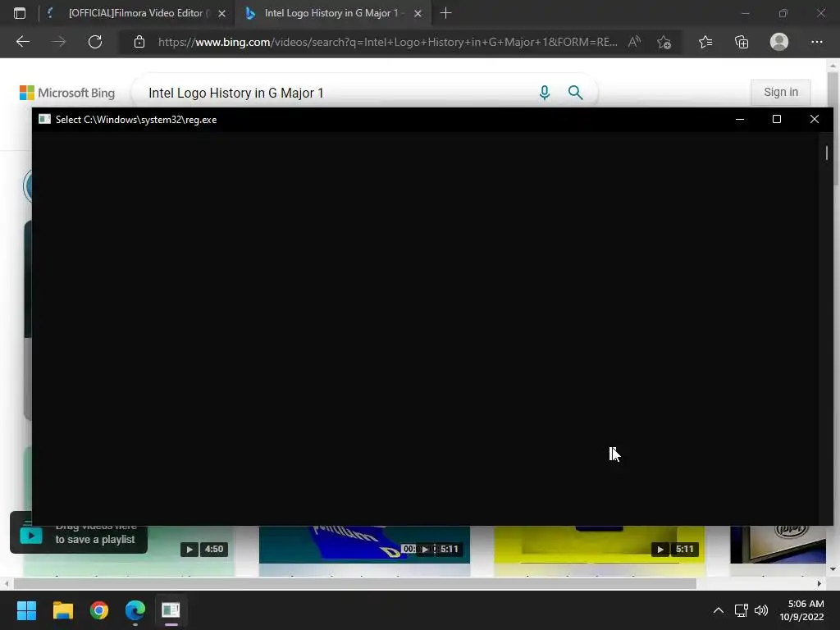This screenshot has width=840, height=630.
Task: Click the browser forward arrow
Action: pos(59,42)
